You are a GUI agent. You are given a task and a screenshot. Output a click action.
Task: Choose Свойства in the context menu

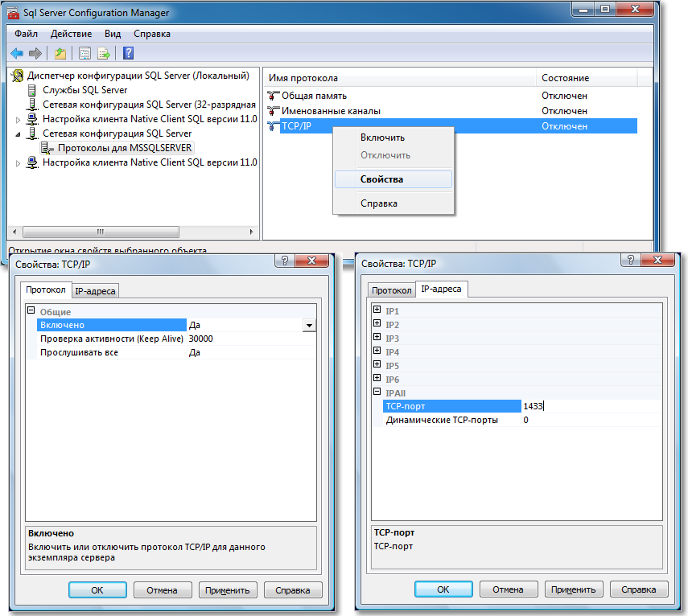[393, 179]
